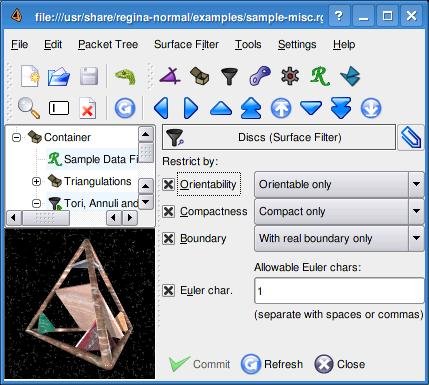Click the Close button at the bottom
The image size is (429, 385).
(340, 364)
